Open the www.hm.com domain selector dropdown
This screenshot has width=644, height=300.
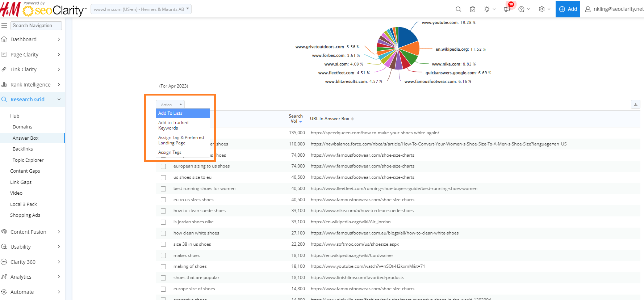coord(141,9)
